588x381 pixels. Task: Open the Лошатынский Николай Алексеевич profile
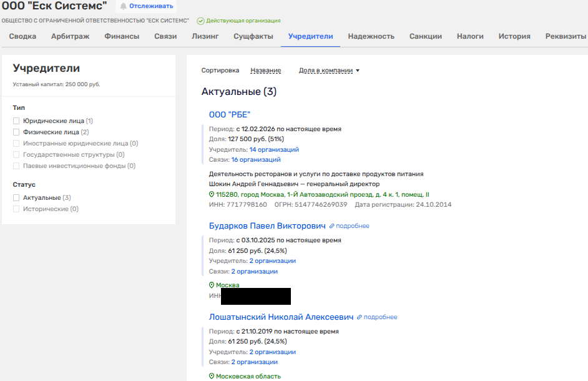281,317
